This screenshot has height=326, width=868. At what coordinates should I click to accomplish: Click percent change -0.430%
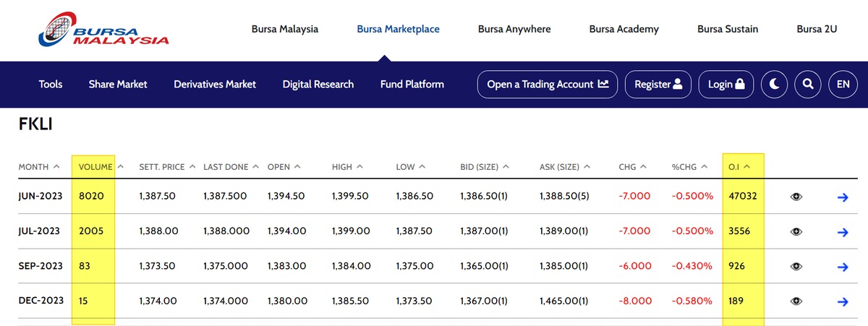click(x=692, y=266)
